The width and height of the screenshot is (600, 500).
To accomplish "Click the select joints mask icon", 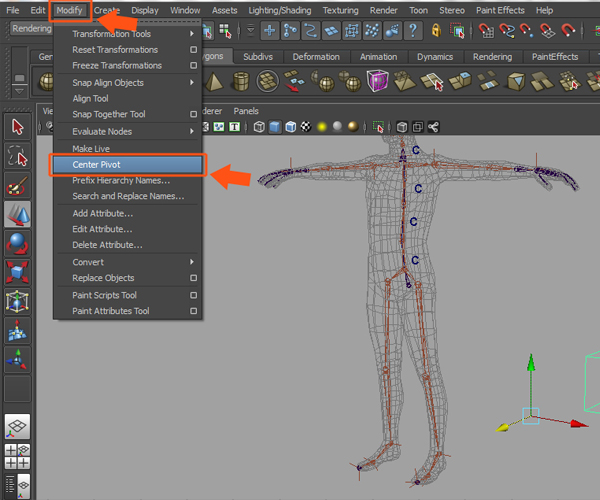I will pyautogui.click(x=290, y=30).
